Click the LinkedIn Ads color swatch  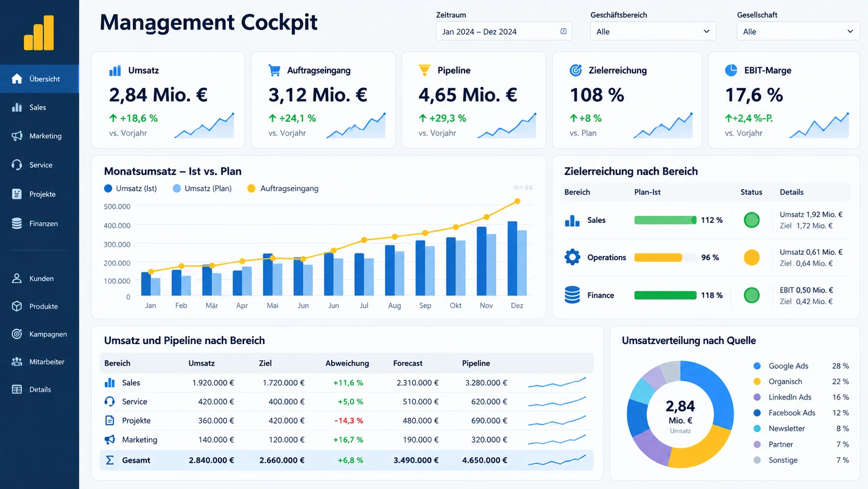coord(757,398)
